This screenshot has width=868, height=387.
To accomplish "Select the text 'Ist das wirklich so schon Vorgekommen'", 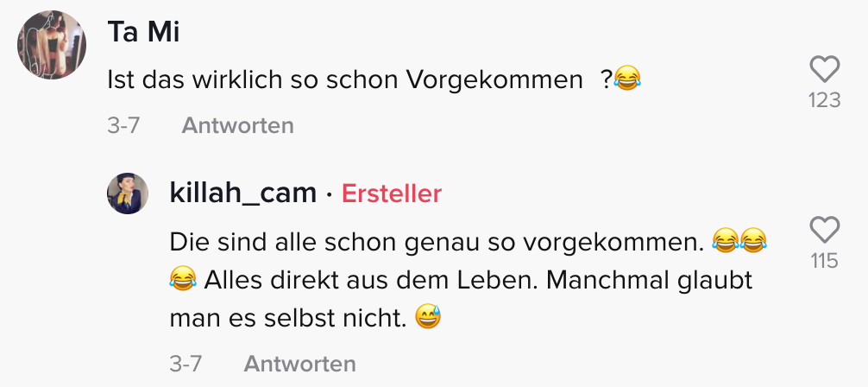I will point(345,81).
